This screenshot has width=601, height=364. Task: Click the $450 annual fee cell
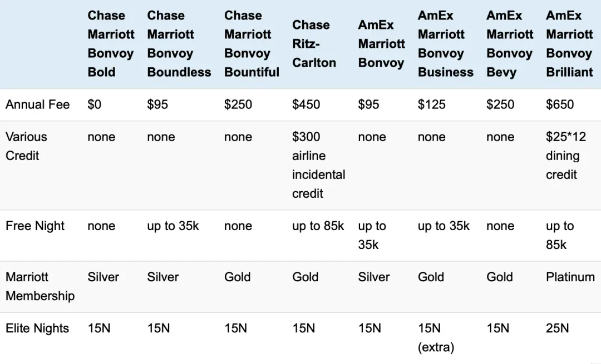[x=306, y=104]
